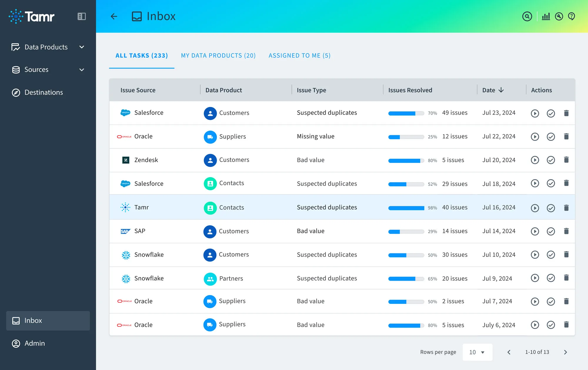Run the Zendesk Bad value task
Viewport: 588px width, 370px height.
pyautogui.click(x=535, y=160)
